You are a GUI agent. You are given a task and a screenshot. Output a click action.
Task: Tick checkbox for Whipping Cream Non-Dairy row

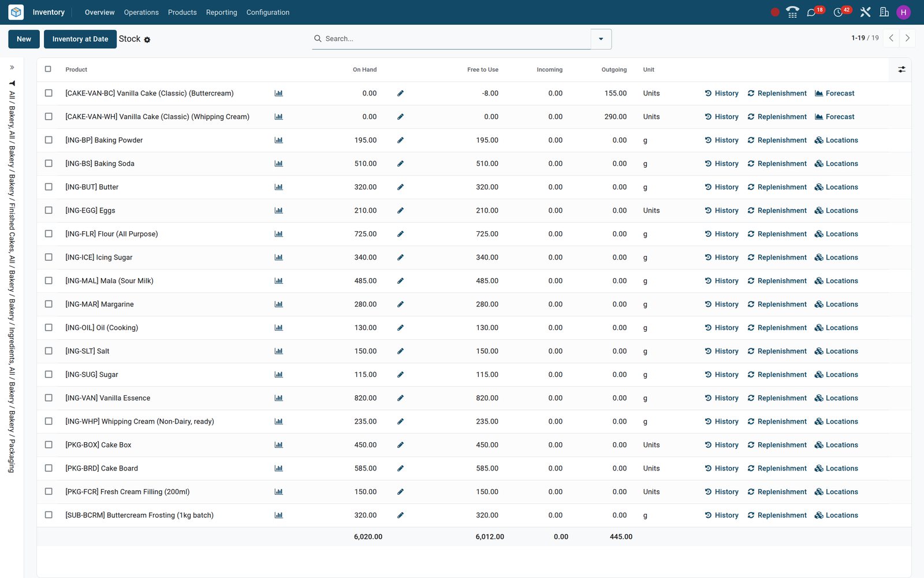tap(49, 421)
